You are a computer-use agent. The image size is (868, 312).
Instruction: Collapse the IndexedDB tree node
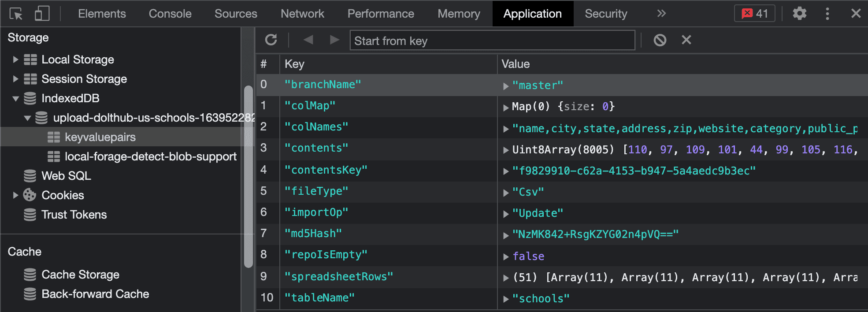[x=15, y=98]
